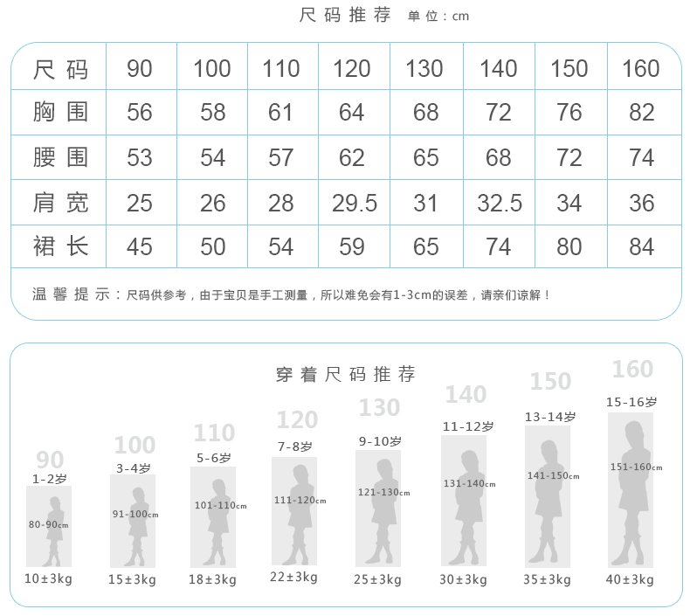Click the 腰围 row label
The image size is (690, 616).
60,157
